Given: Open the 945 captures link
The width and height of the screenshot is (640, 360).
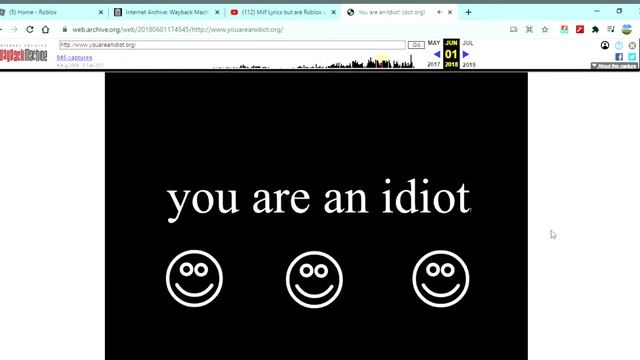Looking at the screenshot, I should point(74,58).
